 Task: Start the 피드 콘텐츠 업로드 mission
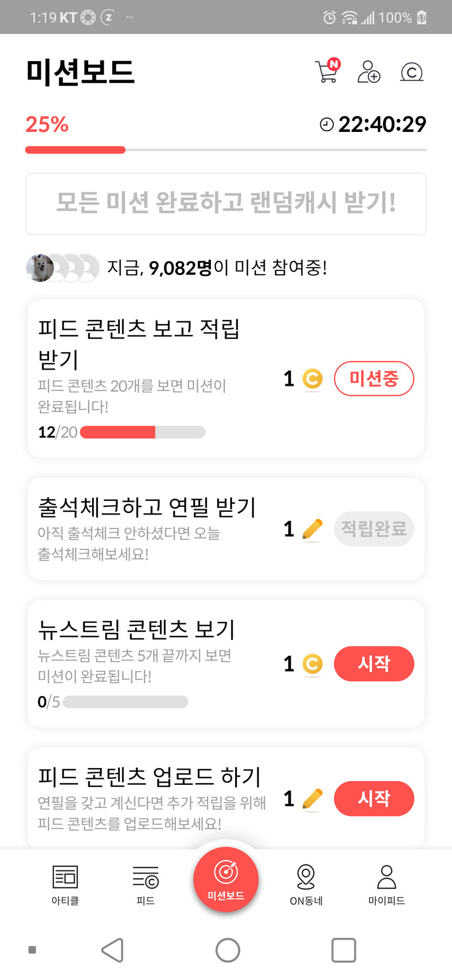click(x=374, y=798)
